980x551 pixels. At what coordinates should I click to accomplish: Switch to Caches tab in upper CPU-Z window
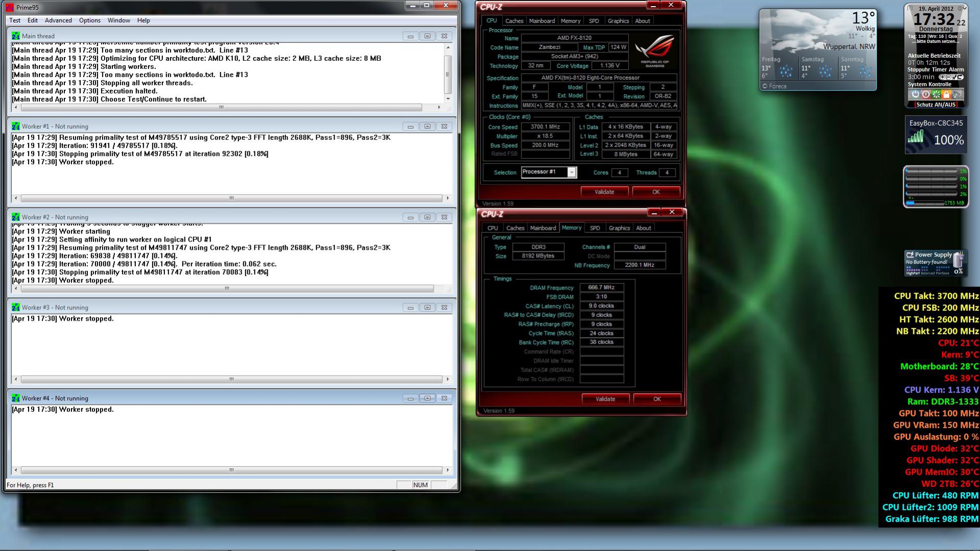tap(514, 21)
